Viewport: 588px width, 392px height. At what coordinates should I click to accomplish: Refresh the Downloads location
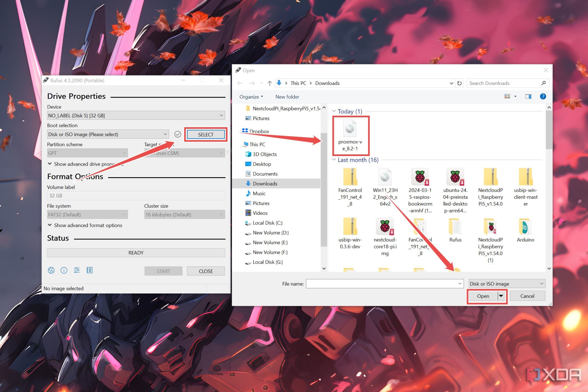point(459,83)
